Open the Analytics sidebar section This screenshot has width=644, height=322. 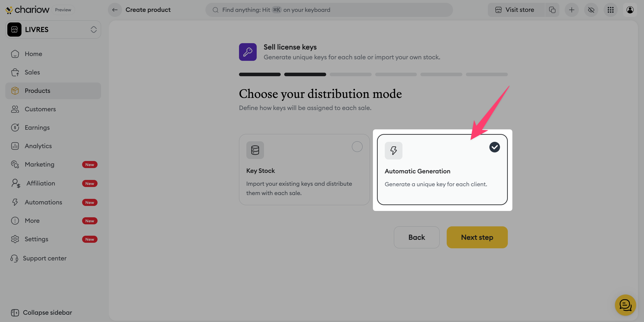(38, 146)
